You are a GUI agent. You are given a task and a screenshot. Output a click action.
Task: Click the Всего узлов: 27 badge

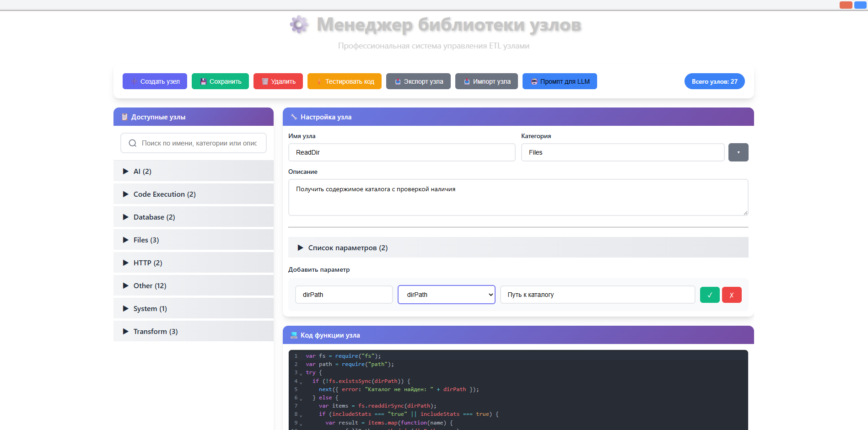(714, 81)
